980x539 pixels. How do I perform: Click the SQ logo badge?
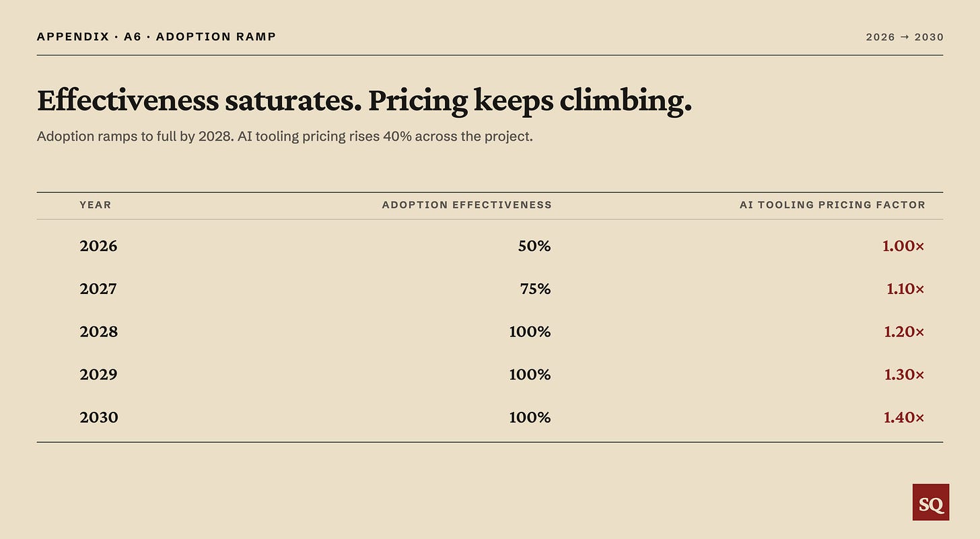click(x=931, y=502)
